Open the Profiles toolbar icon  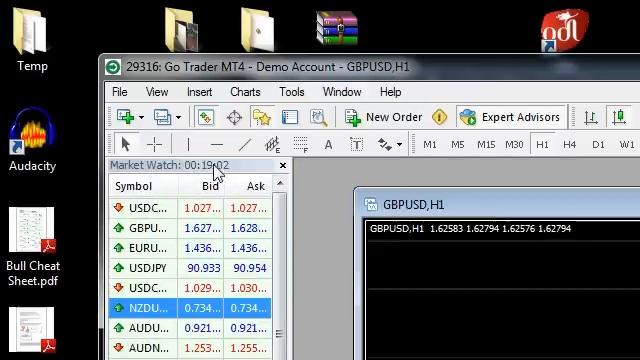click(162, 117)
